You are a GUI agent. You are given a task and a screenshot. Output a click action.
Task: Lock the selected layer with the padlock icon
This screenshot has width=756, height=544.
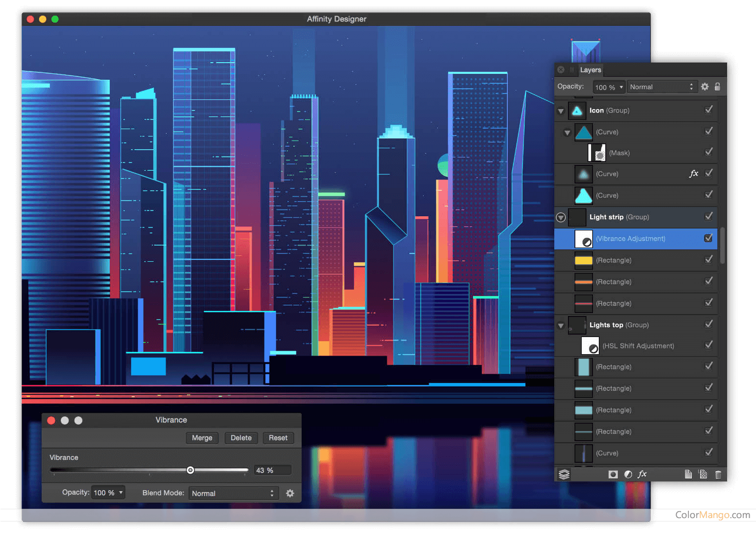[x=717, y=87]
